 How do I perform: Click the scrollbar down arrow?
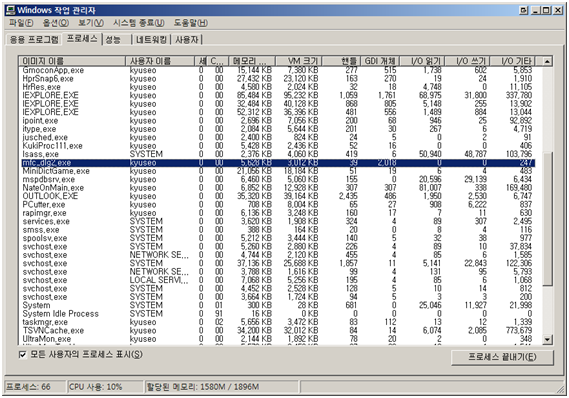(x=548, y=340)
